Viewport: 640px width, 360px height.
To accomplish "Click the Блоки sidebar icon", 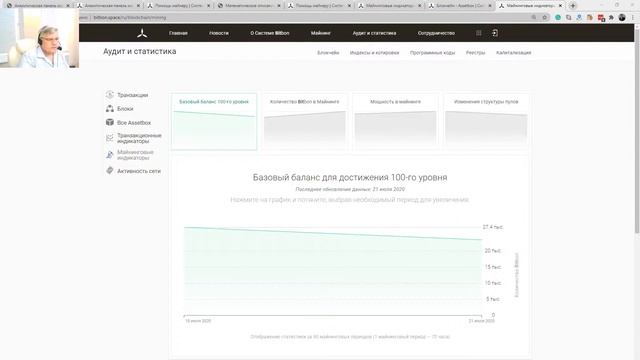I will pos(109,109).
